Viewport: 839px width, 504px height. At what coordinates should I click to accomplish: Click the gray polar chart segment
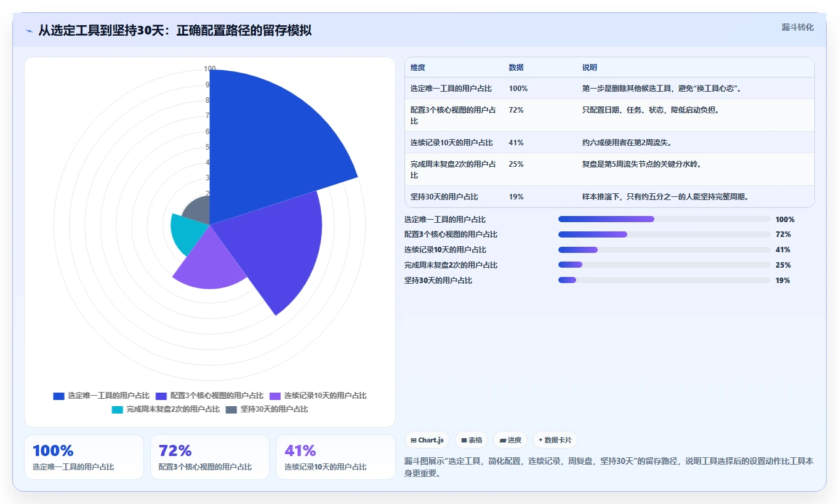(x=199, y=212)
